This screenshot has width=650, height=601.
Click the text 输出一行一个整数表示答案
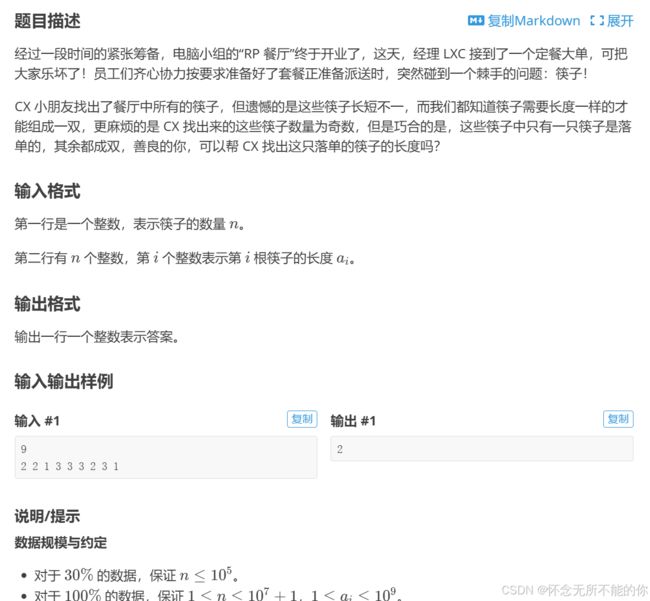[x=97, y=337]
